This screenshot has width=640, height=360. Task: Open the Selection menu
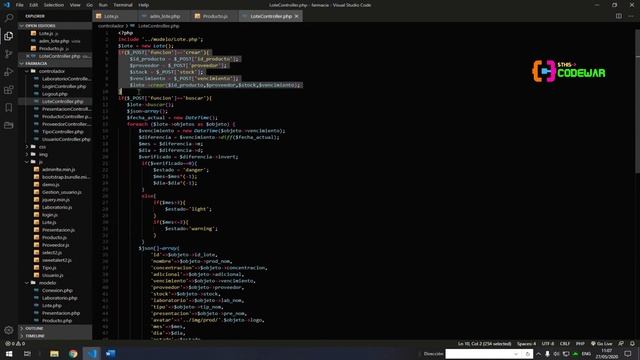pos(53,5)
